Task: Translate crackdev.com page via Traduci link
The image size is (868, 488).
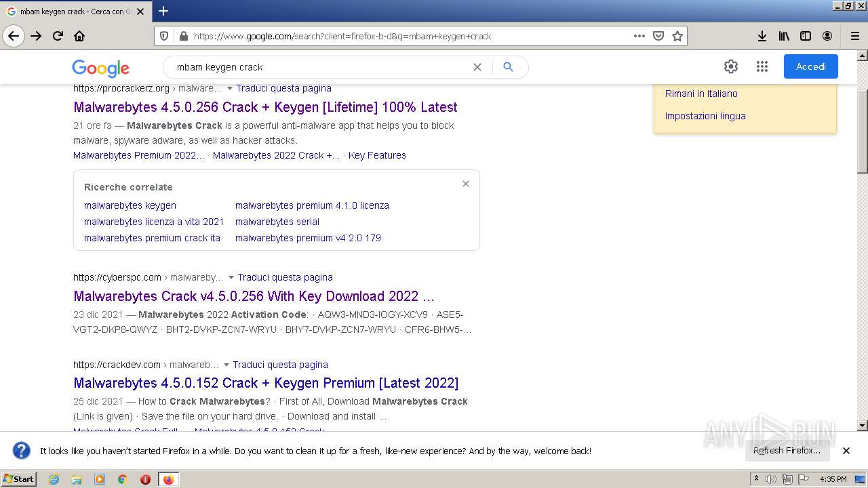Action: click(280, 365)
